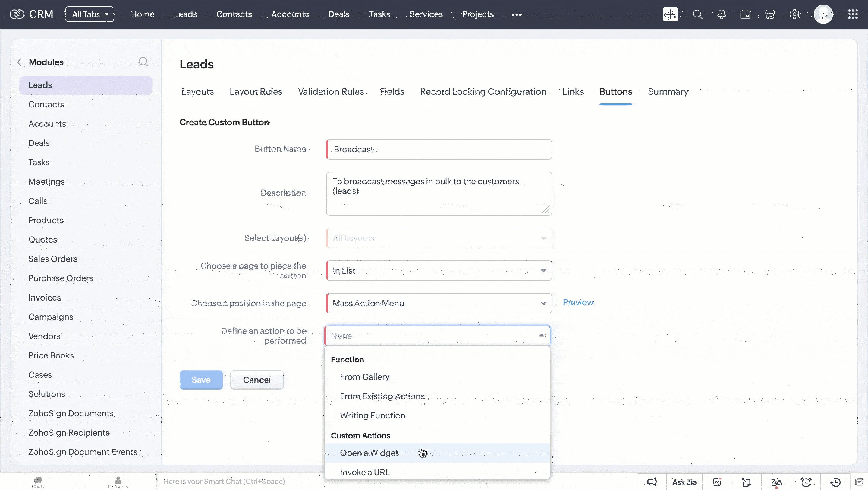The height and width of the screenshot is (490, 868).
Task: Search modules with sidebar magnifier icon
Action: tap(143, 62)
